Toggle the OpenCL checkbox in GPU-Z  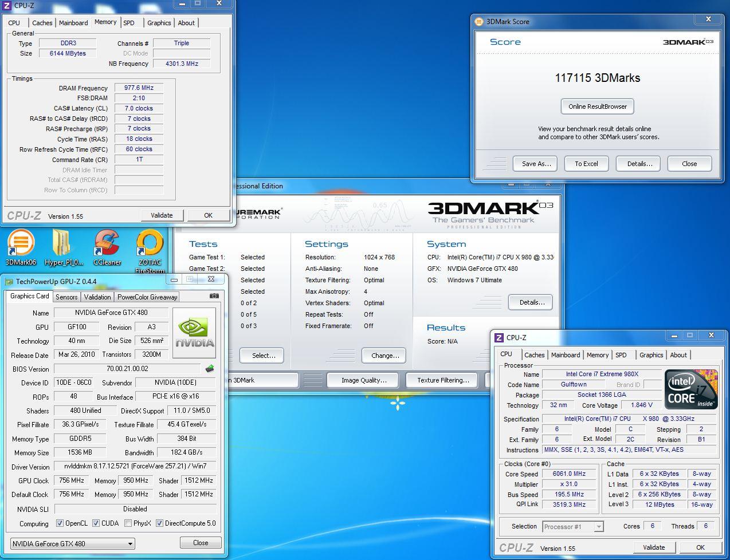point(60,523)
